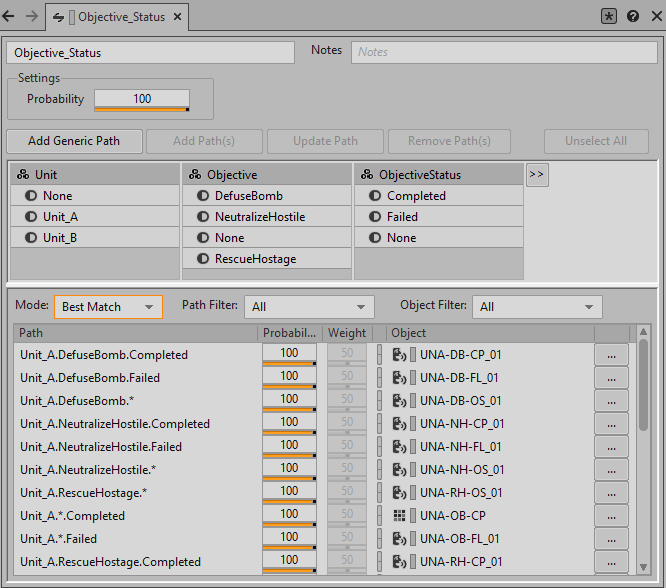Select the Unit_A argument value

point(60,217)
